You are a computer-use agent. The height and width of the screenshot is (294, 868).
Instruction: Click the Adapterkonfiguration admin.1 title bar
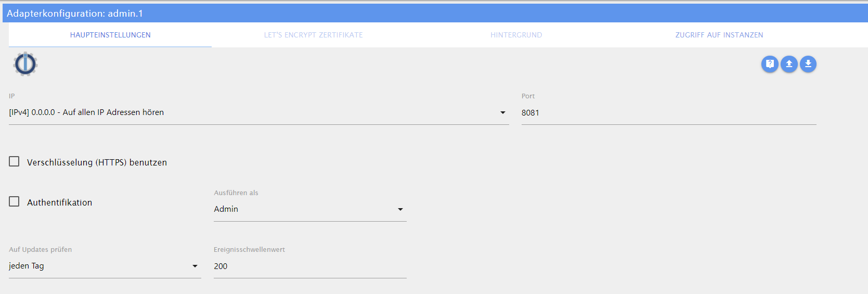(435, 13)
